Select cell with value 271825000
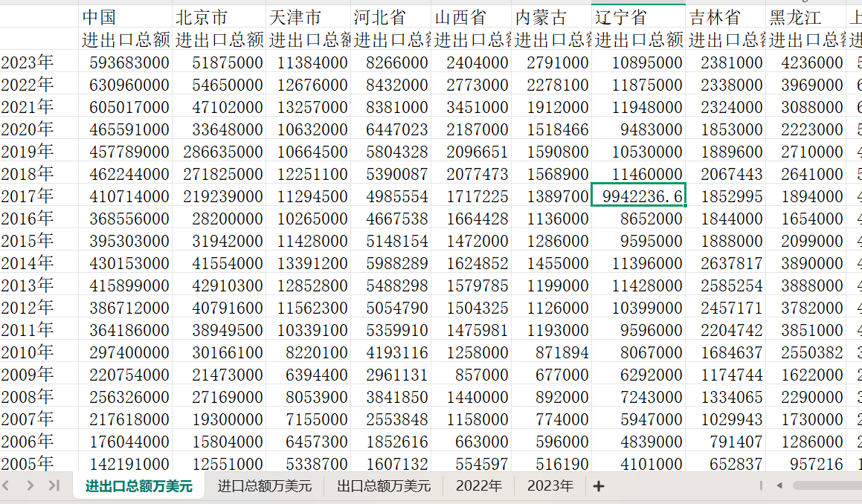Viewport: 862px width, 504px height. click(219, 174)
